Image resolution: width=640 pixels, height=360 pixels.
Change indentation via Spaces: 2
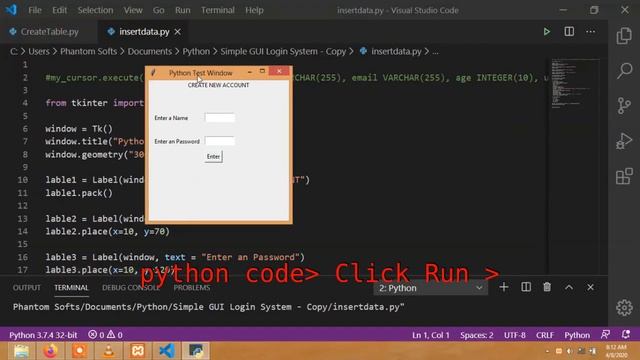pos(476,335)
